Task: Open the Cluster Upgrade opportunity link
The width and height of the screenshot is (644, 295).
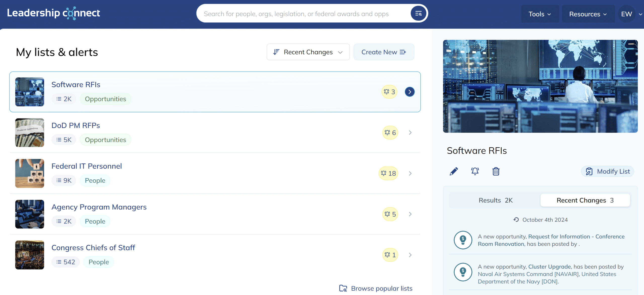Action: point(550,267)
